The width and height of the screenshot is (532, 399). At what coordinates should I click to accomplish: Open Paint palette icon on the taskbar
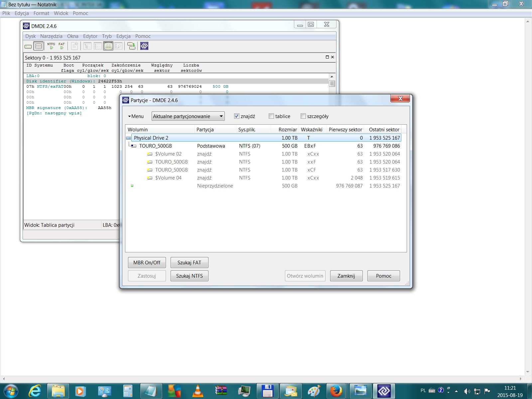314,391
